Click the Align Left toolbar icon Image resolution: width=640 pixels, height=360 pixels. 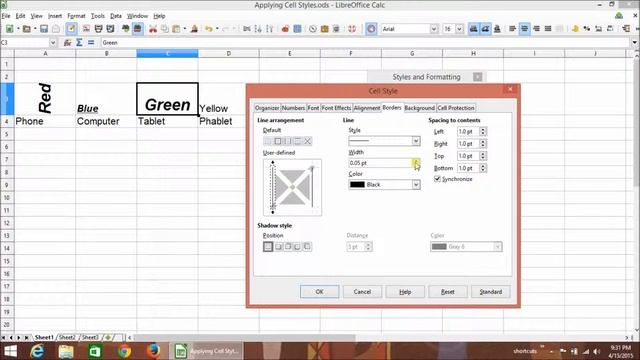512,29
